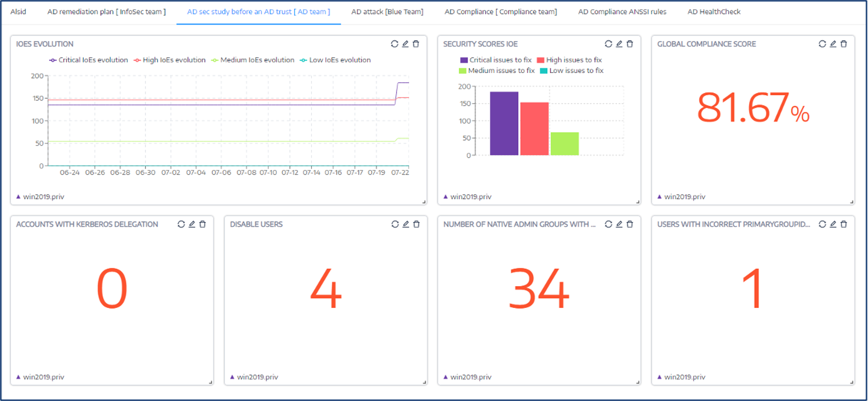Open the AD HealthCheck dashboard tab
The image size is (868, 401).
tap(714, 12)
